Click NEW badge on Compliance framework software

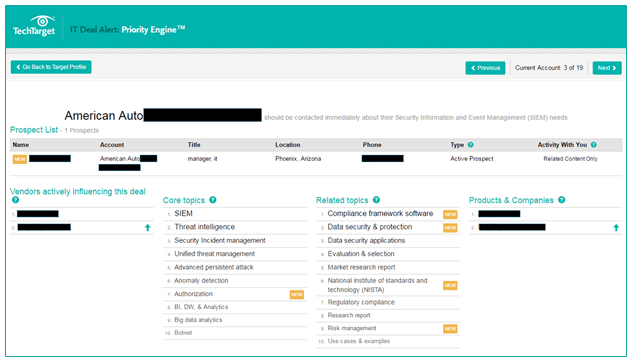click(x=450, y=214)
